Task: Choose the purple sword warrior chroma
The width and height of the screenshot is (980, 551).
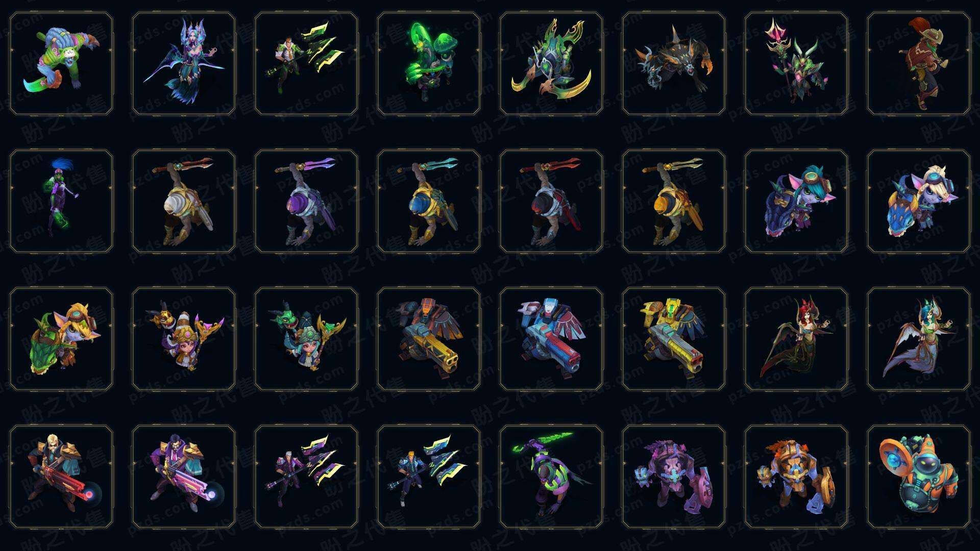Action: tap(306, 201)
